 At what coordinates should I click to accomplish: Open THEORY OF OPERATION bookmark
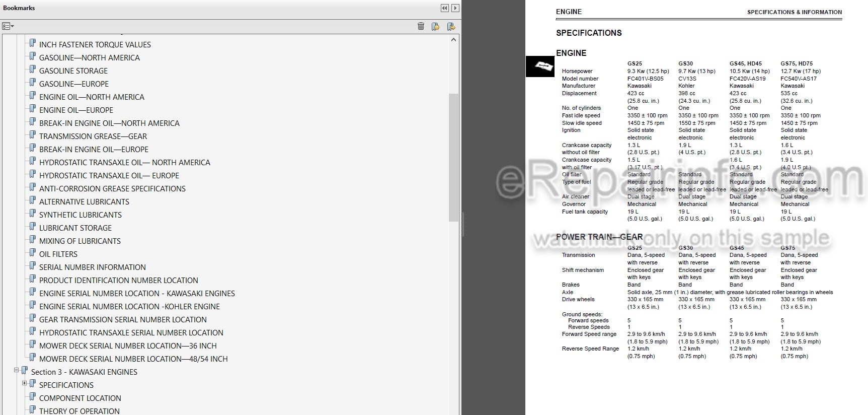point(80,411)
